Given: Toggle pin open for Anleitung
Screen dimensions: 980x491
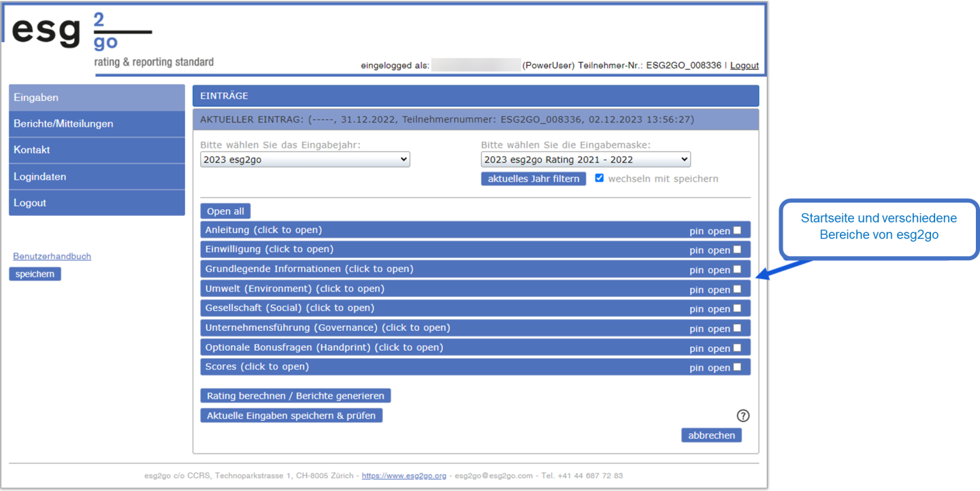Looking at the screenshot, I should 737,230.
